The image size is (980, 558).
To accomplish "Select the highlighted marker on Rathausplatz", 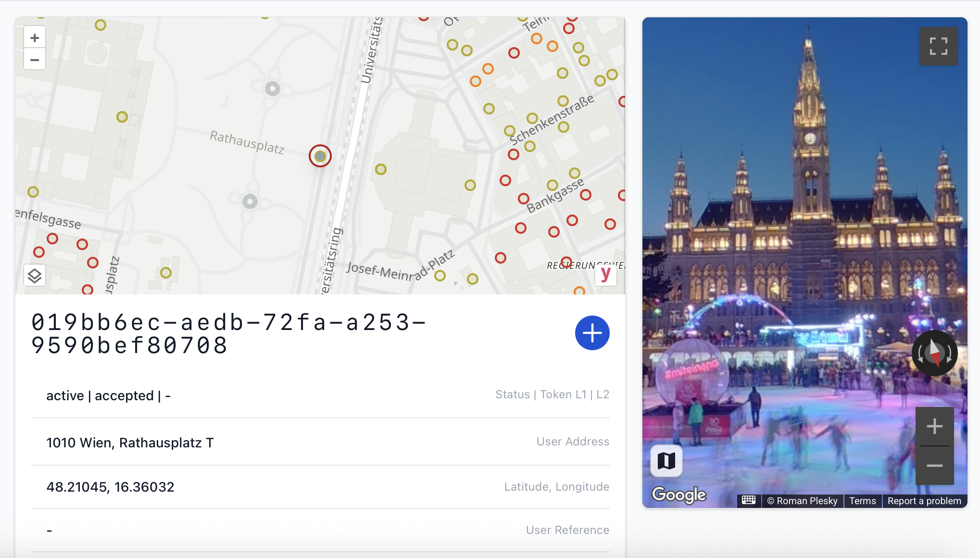I will 320,156.
